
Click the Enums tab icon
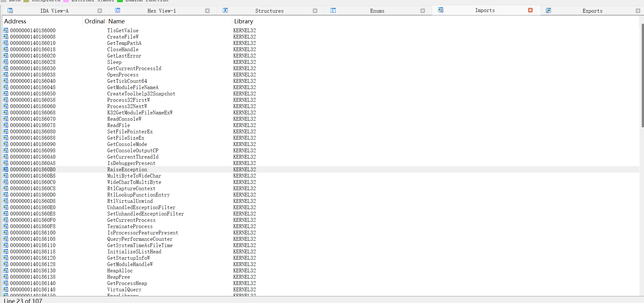(x=333, y=11)
